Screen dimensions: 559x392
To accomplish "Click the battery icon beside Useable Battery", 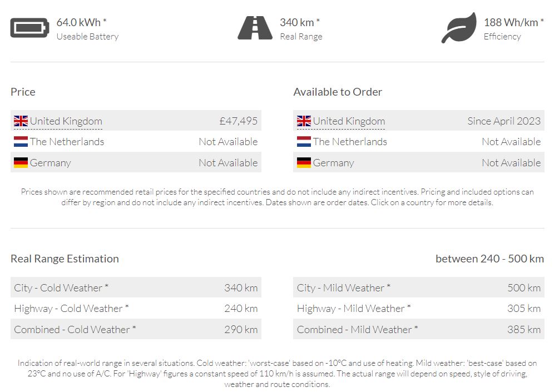I will coord(29,28).
